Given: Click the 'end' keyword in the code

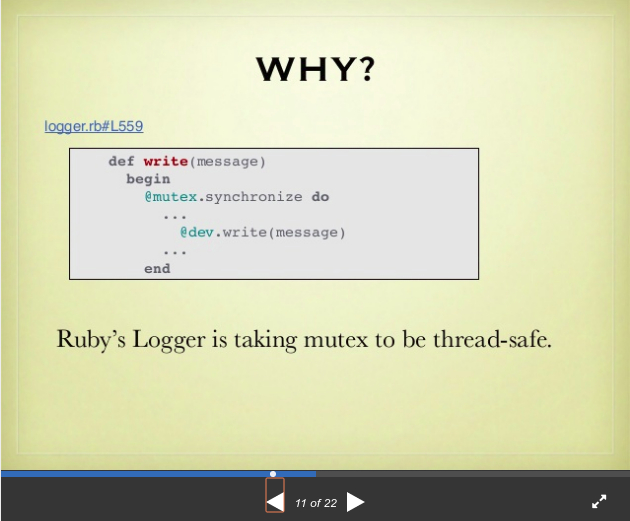Looking at the screenshot, I should point(158,268).
